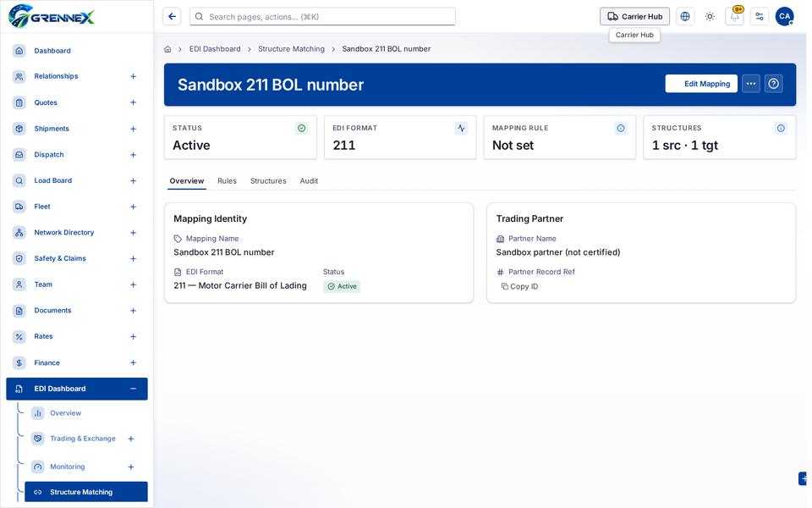812x508 pixels.
Task: Go to Structure Matching breadcrumb
Action: (x=292, y=49)
